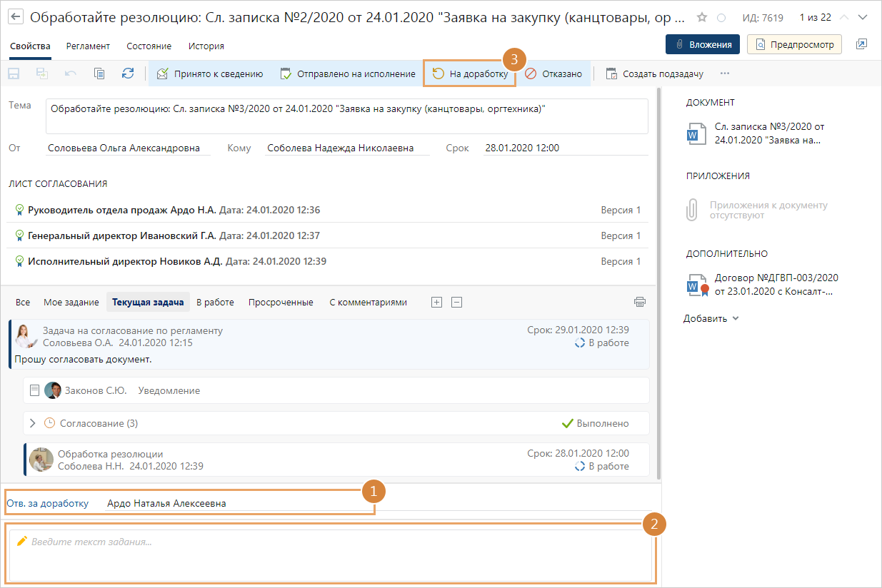Viewport: 882px width, 588px height.
Task: Open task in new window icon
Action: click(861, 44)
